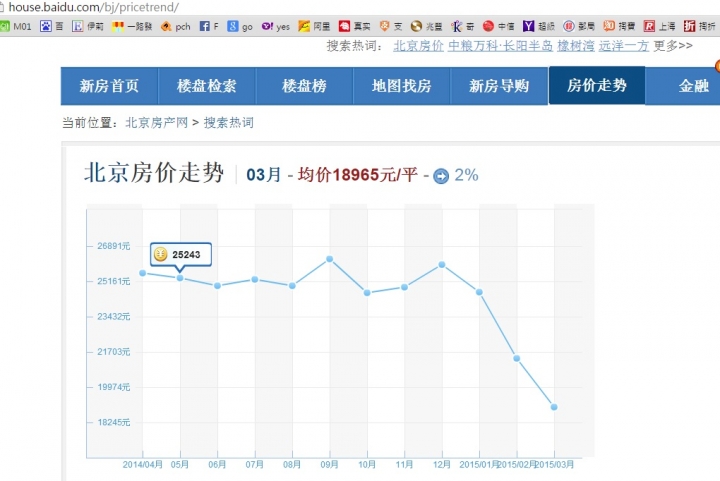Open the 楼盘检索 tab
The height and width of the screenshot is (481, 720).
click(207, 86)
